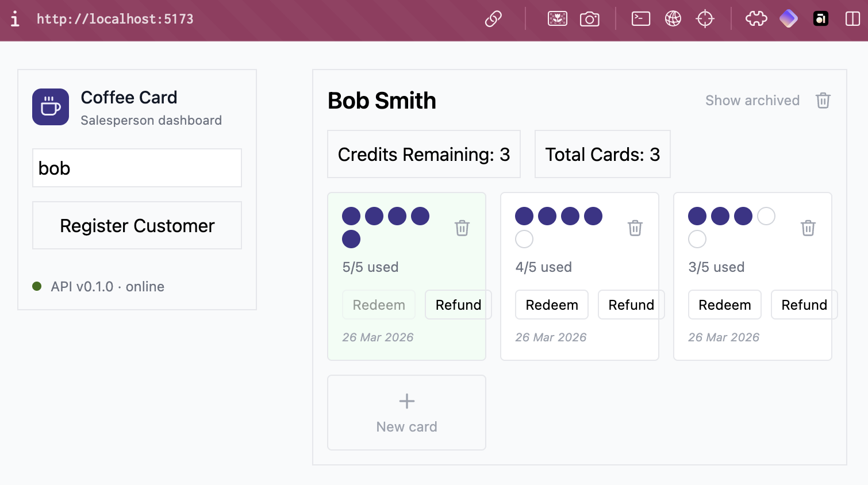This screenshot has height=485, width=868.
Task: Click the camera screenshot icon
Action: coord(589,19)
